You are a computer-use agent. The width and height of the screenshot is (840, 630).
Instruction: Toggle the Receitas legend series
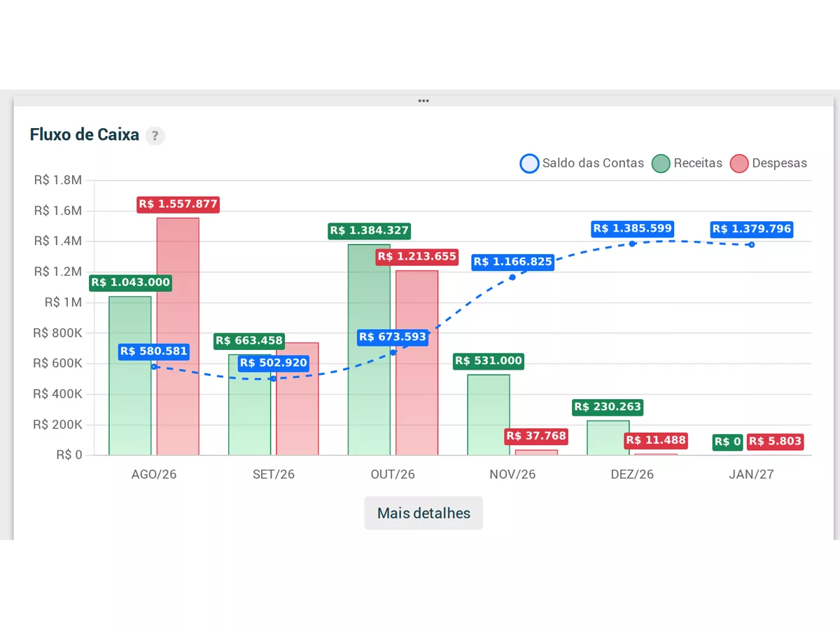[687, 164]
